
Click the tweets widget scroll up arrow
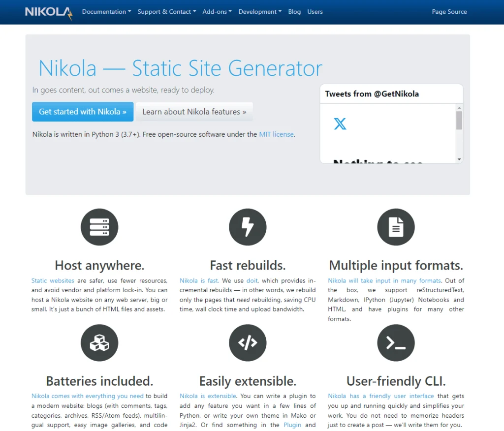coord(459,108)
